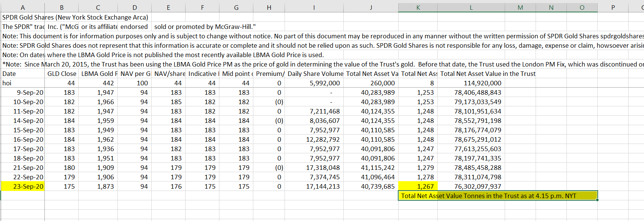Image resolution: width=644 pixels, height=221 pixels.
Task: Click the 14-Sep-20 date cell
Action: coord(23,121)
